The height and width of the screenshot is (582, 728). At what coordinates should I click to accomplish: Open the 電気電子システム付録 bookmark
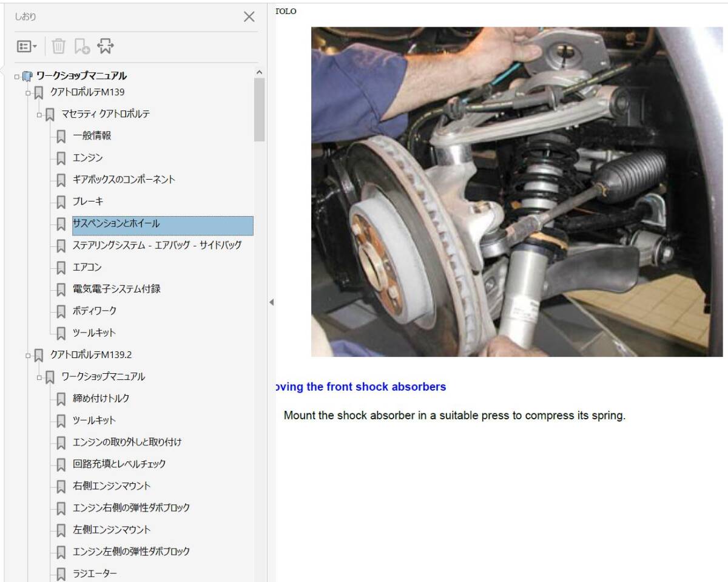(116, 289)
